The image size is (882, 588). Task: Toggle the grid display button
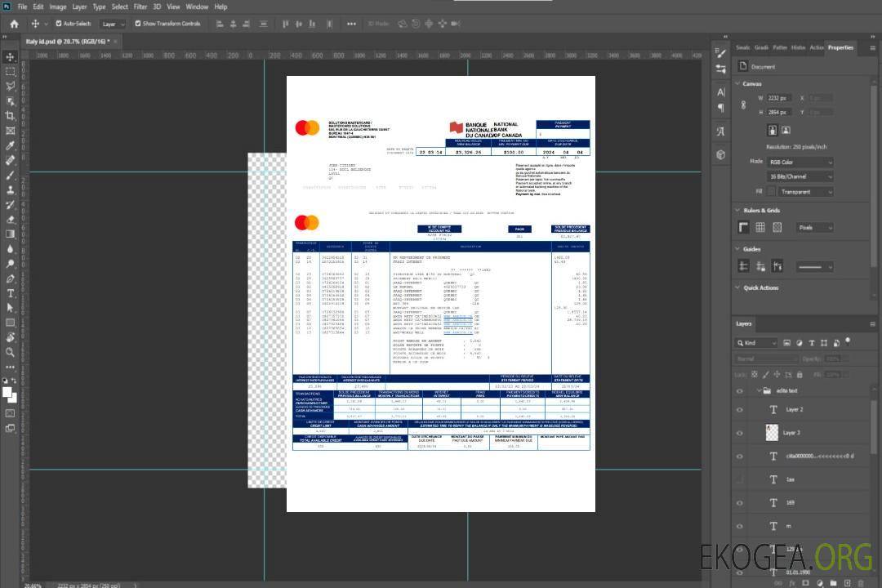(760, 227)
